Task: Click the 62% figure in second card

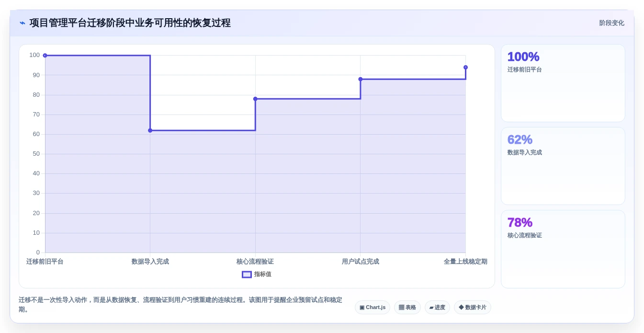Action: 520,139
